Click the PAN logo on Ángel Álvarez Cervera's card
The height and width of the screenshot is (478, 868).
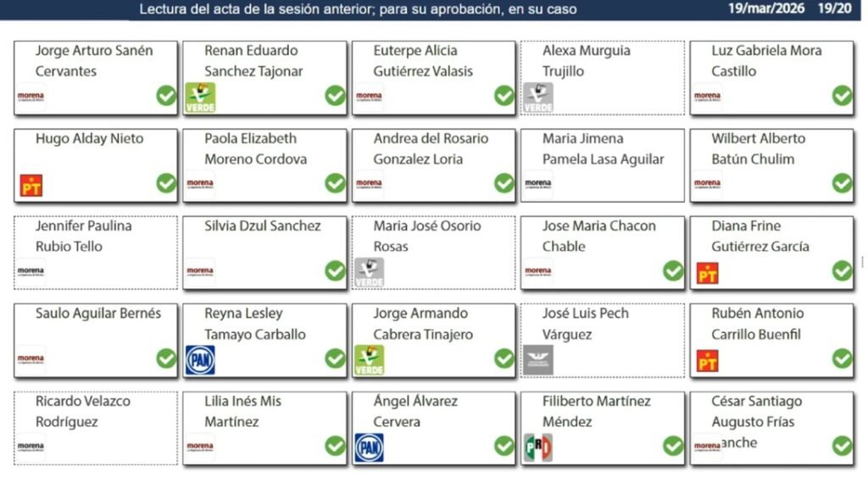[x=369, y=447]
